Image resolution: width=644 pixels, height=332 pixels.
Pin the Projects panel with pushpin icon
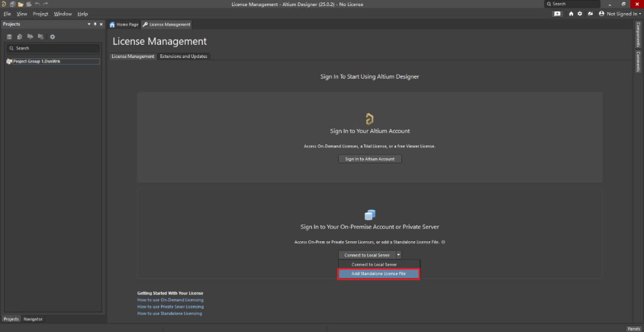(95, 24)
